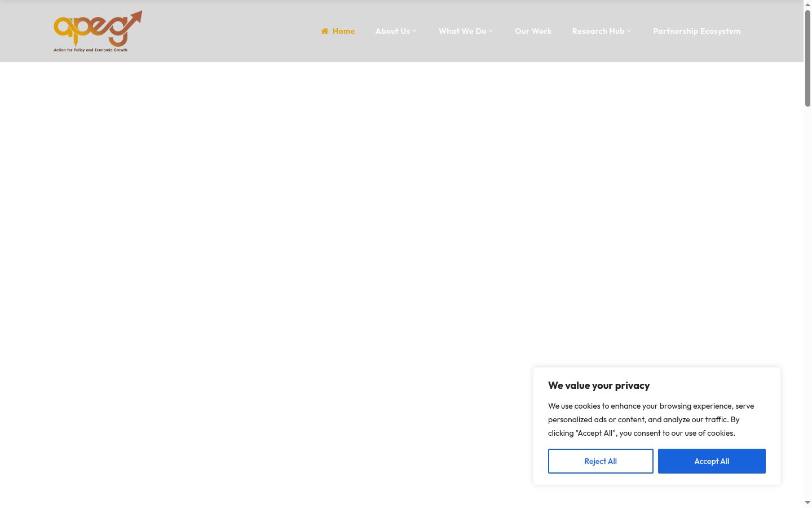812x508 pixels.
Task: Accept all cookies
Action: [712, 461]
